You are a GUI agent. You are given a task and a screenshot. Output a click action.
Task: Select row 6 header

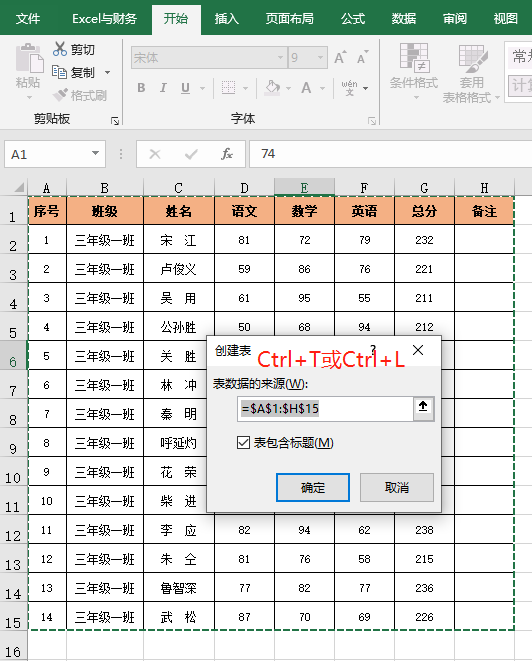pyautogui.click(x=13, y=357)
